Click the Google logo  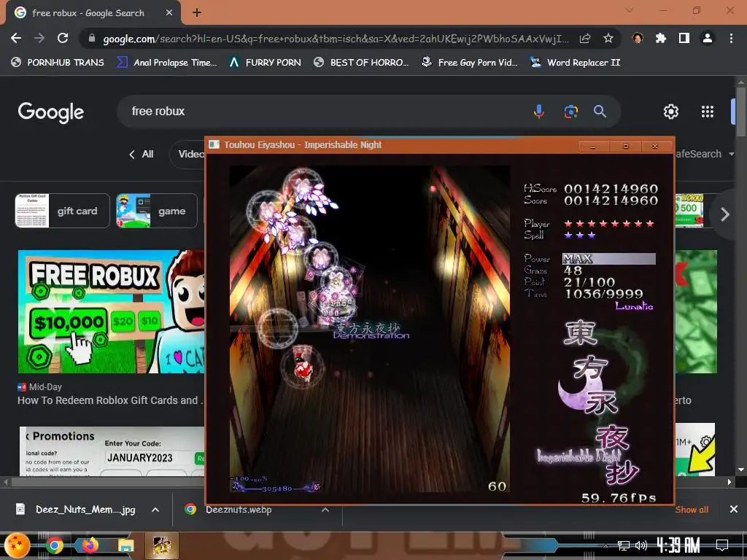point(51,112)
